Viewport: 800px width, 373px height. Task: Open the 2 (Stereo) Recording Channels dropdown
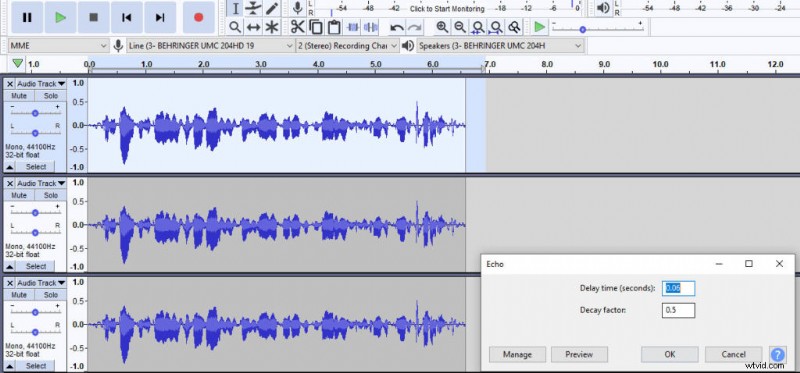click(347, 45)
